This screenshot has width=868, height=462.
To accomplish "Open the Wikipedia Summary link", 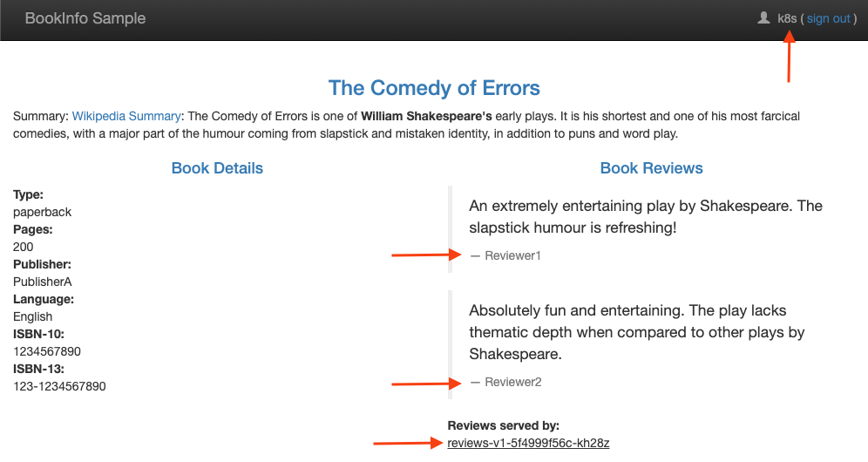I will 126,116.
